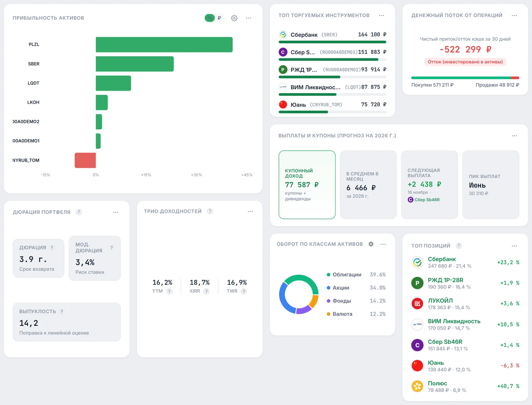Click the Покупки/Продажи cash flow bar
This screenshot has height=405, width=532.
click(x=465, y=78)
